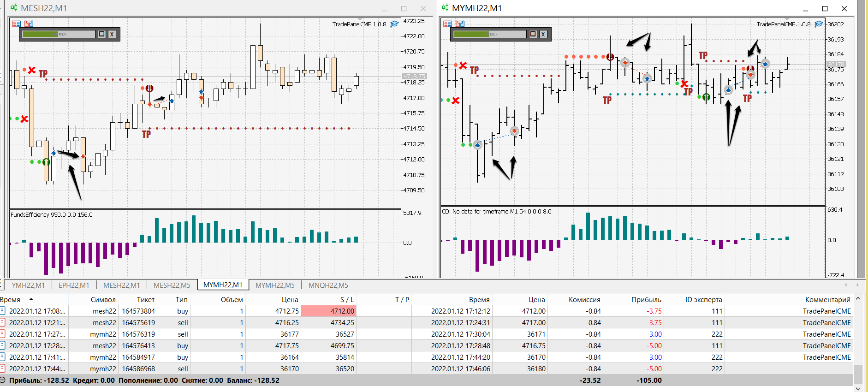Screen dimensions: 868x392
Task: Click the commission total -23.52
Action: pyautogui.click(x=590, y=380)
